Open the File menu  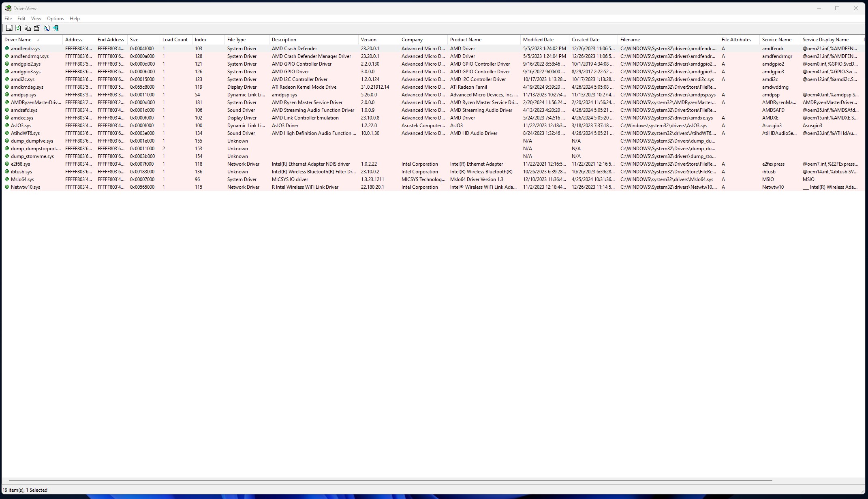[8, 19]
